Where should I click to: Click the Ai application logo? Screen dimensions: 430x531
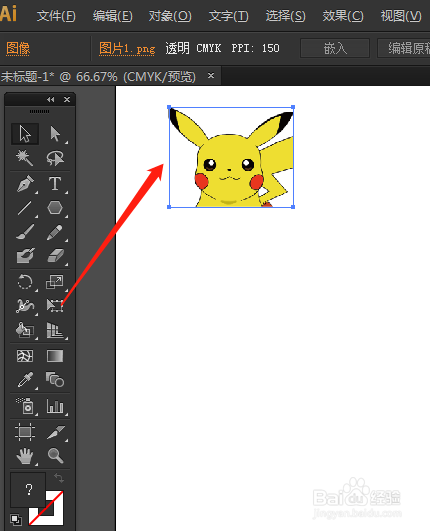pyautogui.click(x=8, y=14)
